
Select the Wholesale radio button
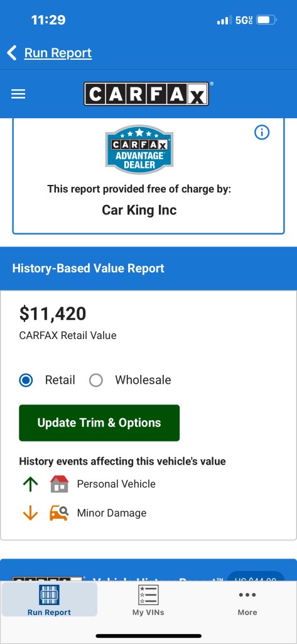[96, 380]
